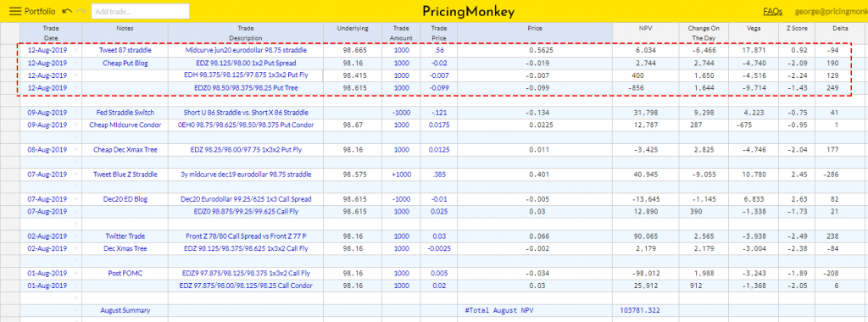Select Short U 86 Straddle vs. Short X 86 Straddle
The height and width of the screenshot is (322, 868).
245,113
